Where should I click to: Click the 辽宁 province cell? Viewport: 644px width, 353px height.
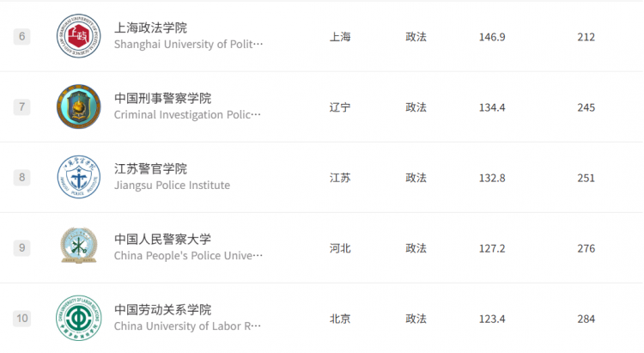coord(340,107)
